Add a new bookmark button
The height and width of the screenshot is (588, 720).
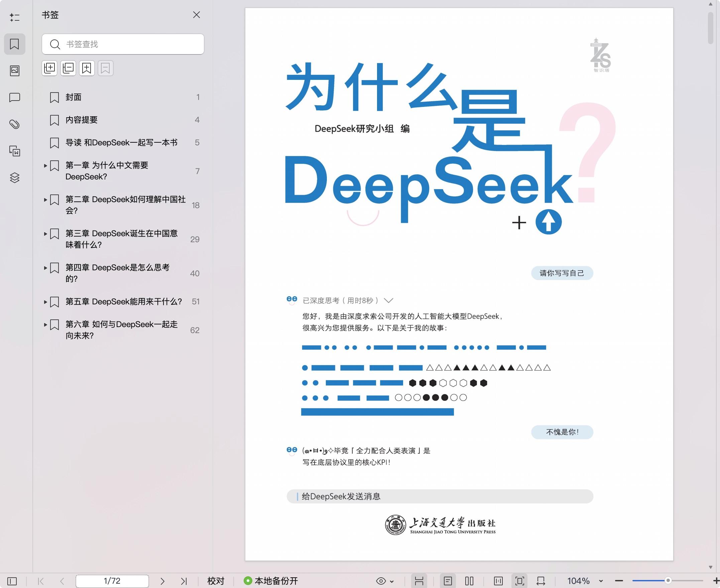pos(87,68)
